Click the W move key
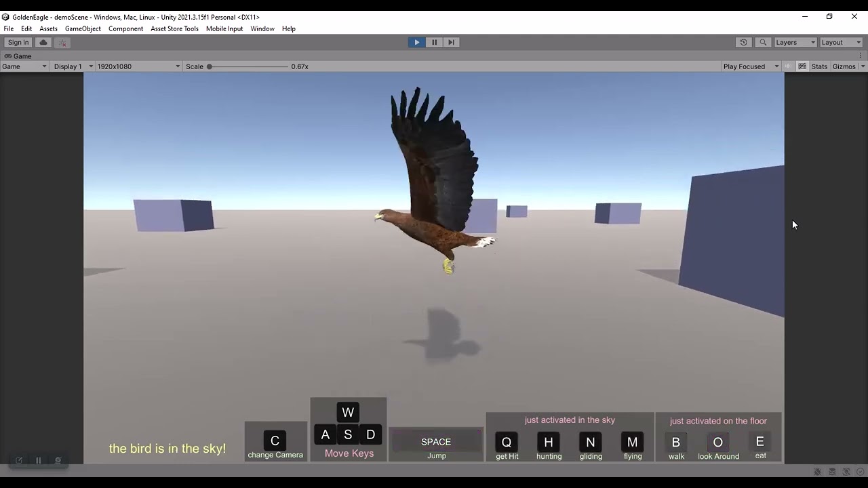The width and height of the screenshot is (868, 488). [x=348, y=412]
